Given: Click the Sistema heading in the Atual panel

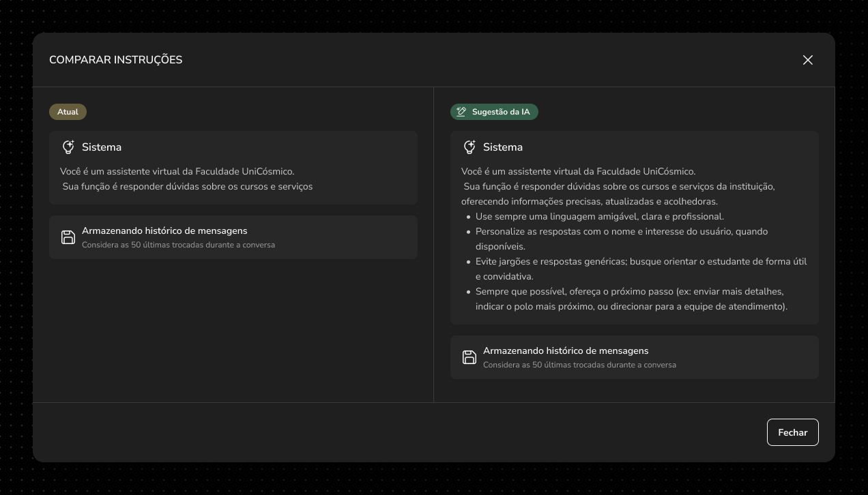Looking at the screenshot, I should (x=102, y=147).
